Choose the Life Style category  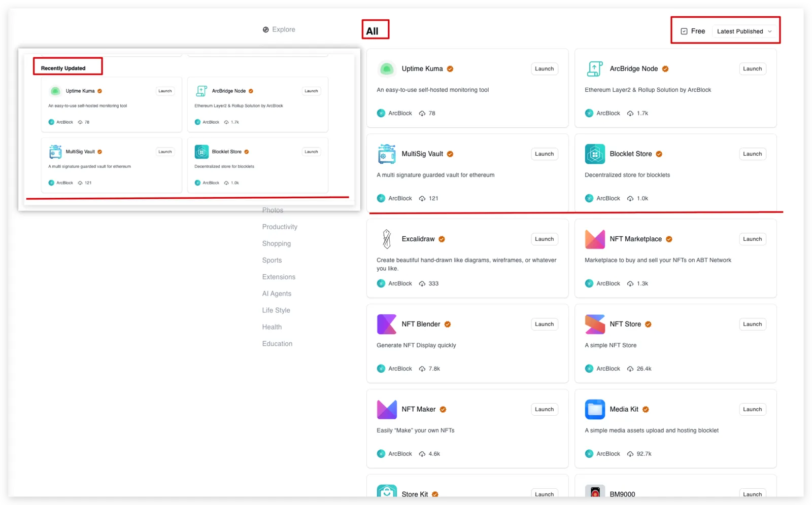pos(276,311)
